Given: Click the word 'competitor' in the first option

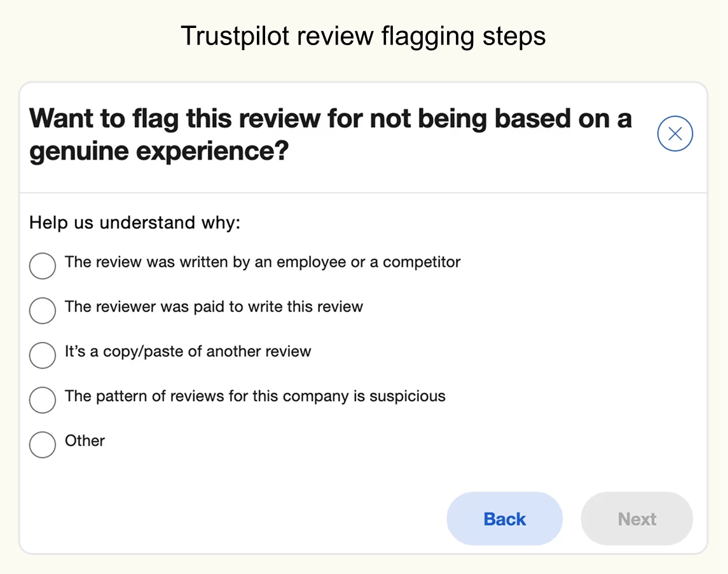Looking at the screenshot, I should pyautogui.click(x=422, y=262).
